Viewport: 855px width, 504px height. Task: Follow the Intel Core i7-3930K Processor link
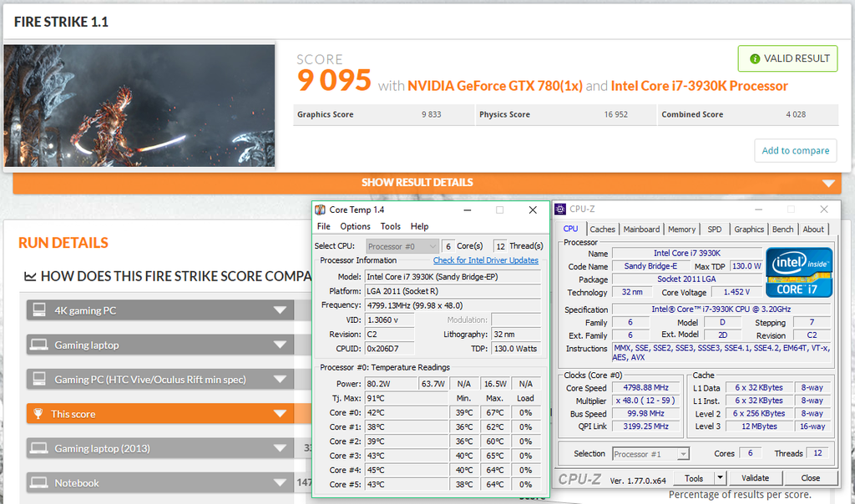pyautogui.click(x=699, y=86)
